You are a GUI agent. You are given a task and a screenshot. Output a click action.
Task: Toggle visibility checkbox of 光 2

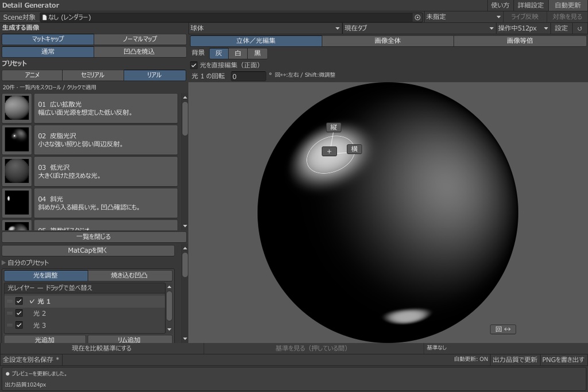click(19, 313)
